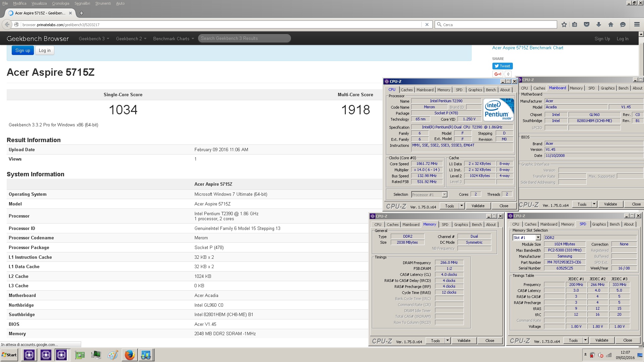The image size is (644, 362).
Task: Open the Benchmark Charts dropdown
Action: [x=173, y=39]
